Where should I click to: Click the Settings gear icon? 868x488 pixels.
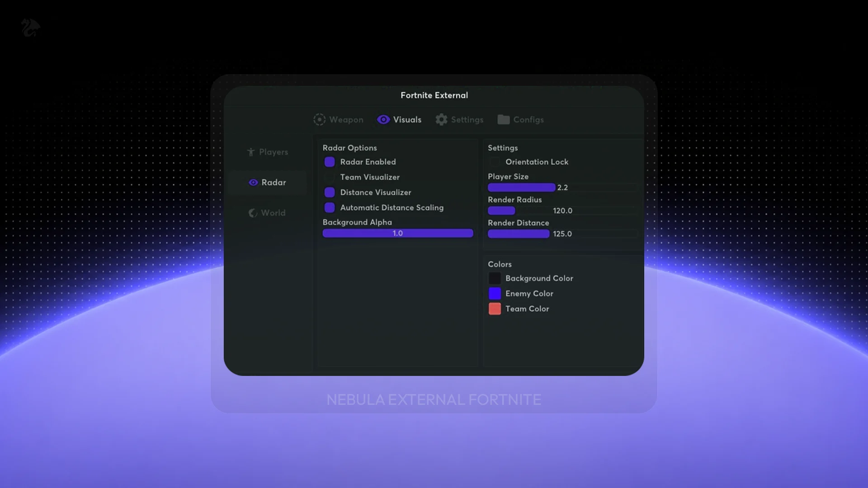(441, 119)
